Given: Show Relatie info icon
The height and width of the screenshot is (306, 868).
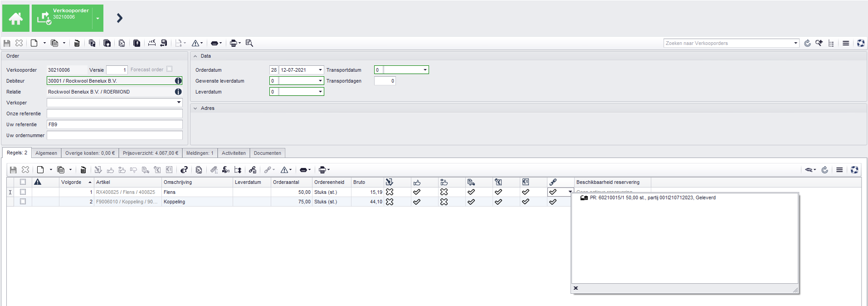Looking at the screenshot, I should [x=178, y=92].
